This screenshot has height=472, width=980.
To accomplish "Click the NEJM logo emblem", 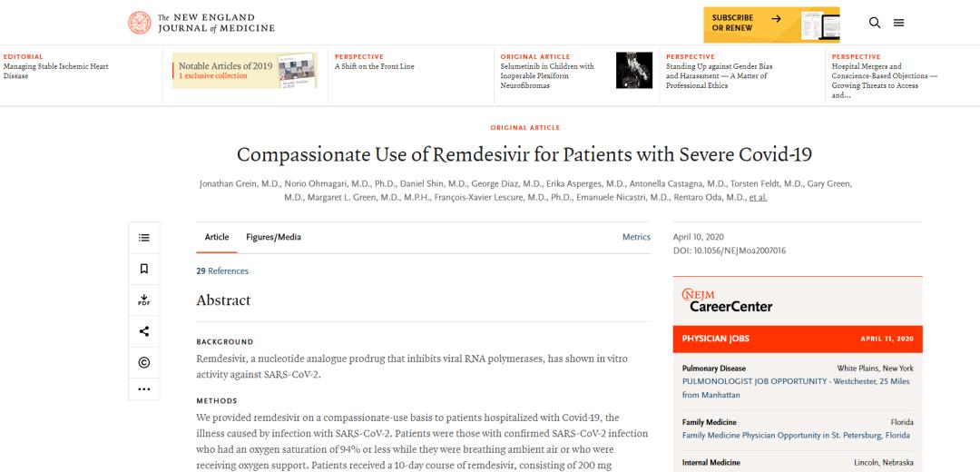I will tap(140, 23).
